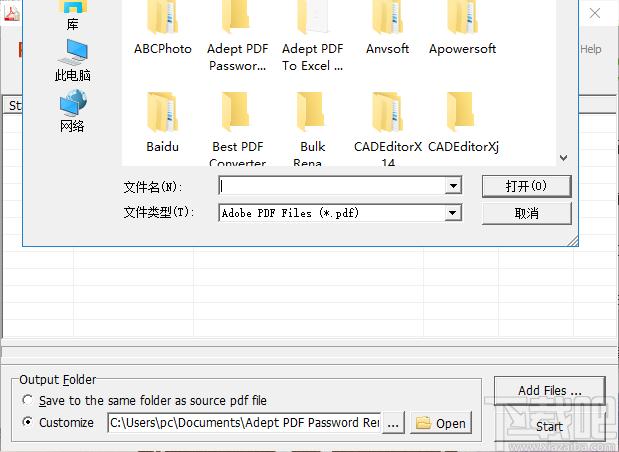Close the main application window
The image size is (619, 452).
[x=595, y=13]
